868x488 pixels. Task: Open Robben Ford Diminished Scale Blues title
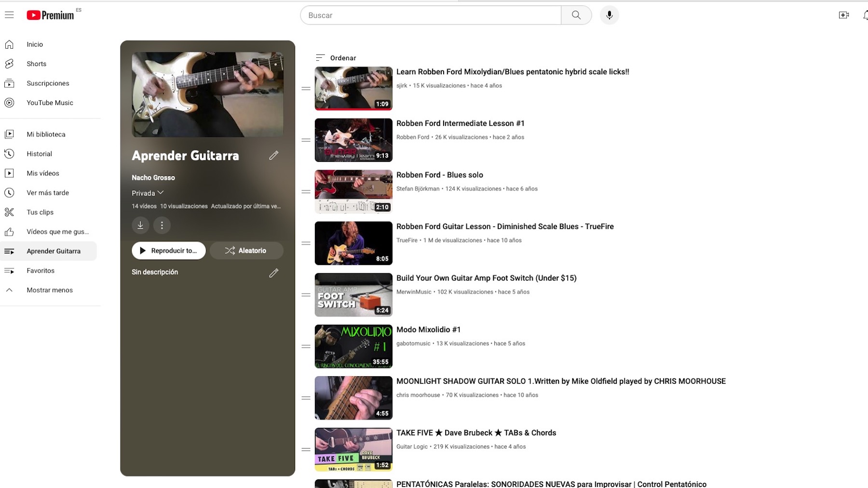coord(505,226)
